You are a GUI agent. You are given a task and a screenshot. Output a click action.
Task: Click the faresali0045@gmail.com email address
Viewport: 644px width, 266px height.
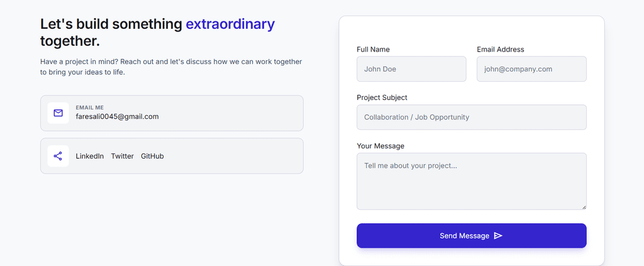117,116
